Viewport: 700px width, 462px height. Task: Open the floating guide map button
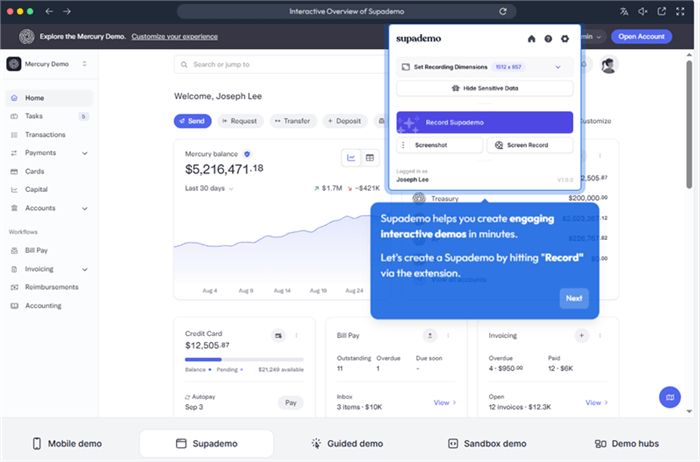670,397
